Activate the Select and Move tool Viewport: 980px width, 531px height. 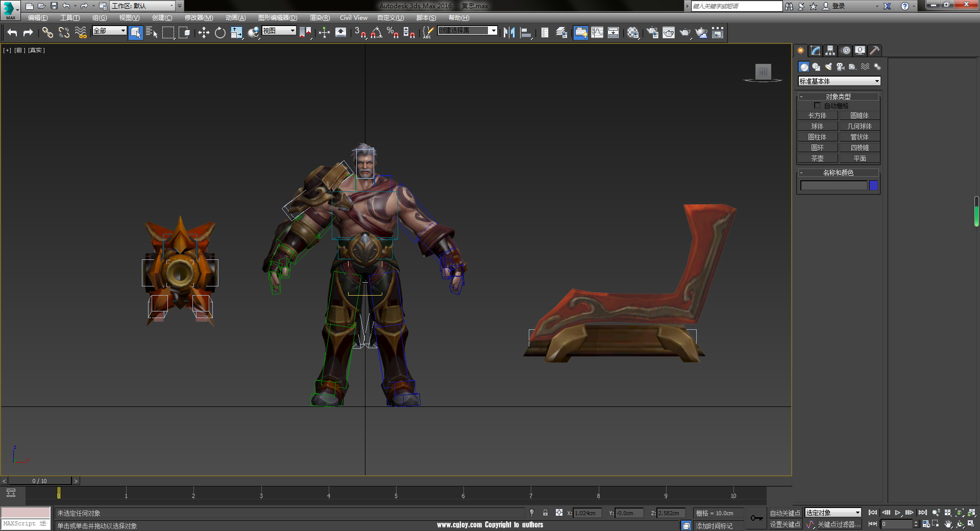point(204,33)
